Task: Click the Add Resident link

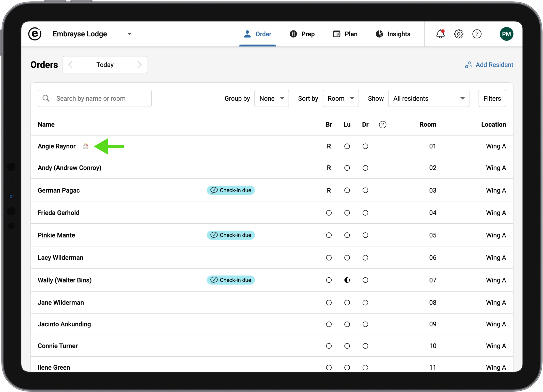Action: pos(489,65)
